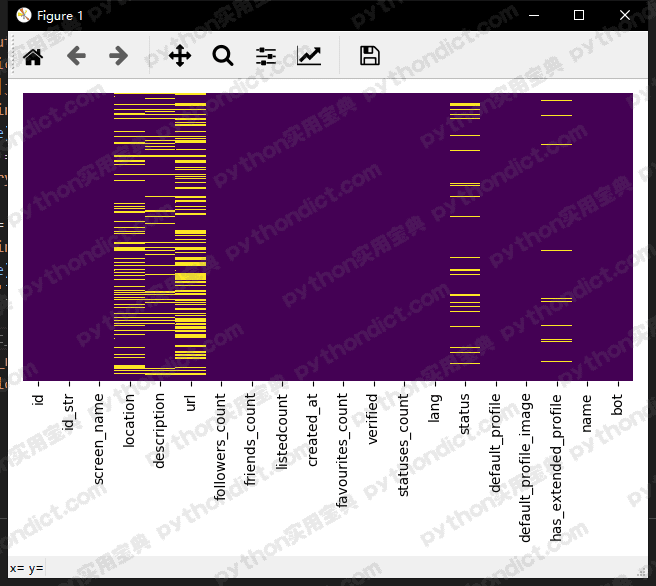Toggle the Zoom to rectangle magnifier tool
The width and height of the screenshot is (656, 586).
click(222, 56)
